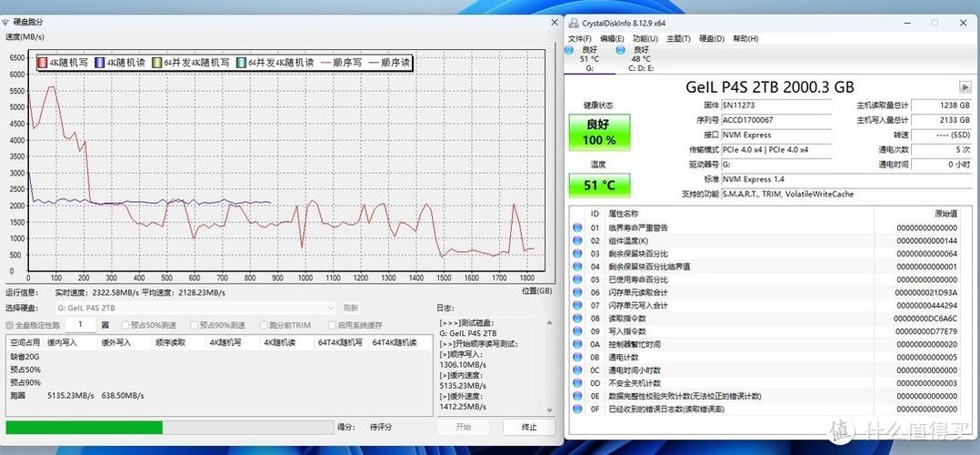Click the 日志 log scrollbar down arrow

(550, 410)
